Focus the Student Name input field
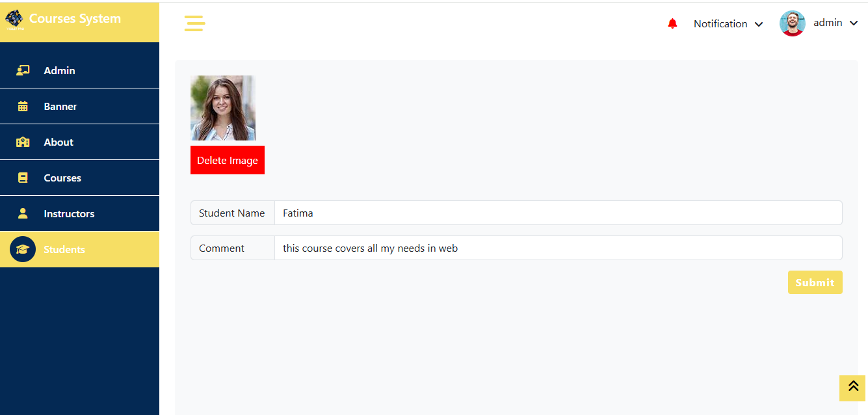This screenshot has width=868, height=415. coord(558,213)
